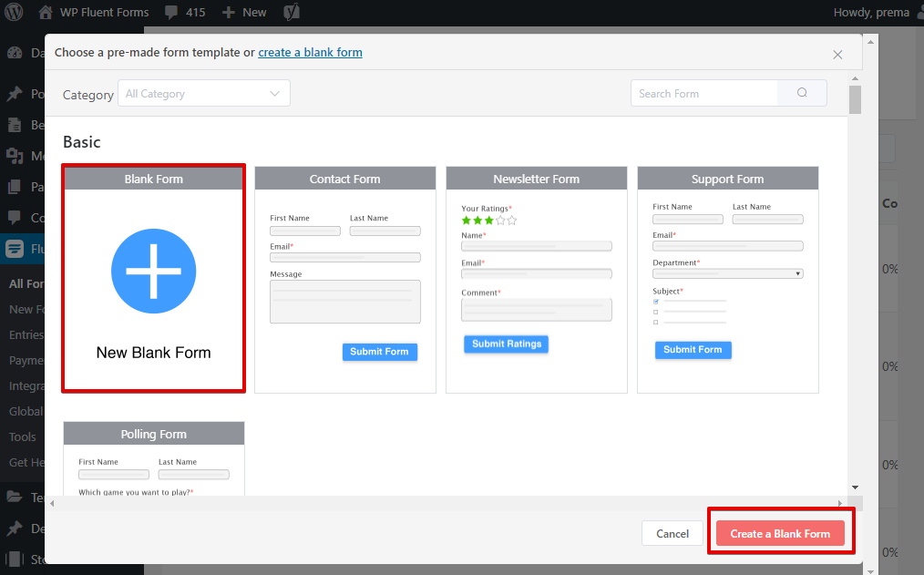This screenshot has width=924, height=575.
Task: Click the Cancel button
Action: coord(672,533)
